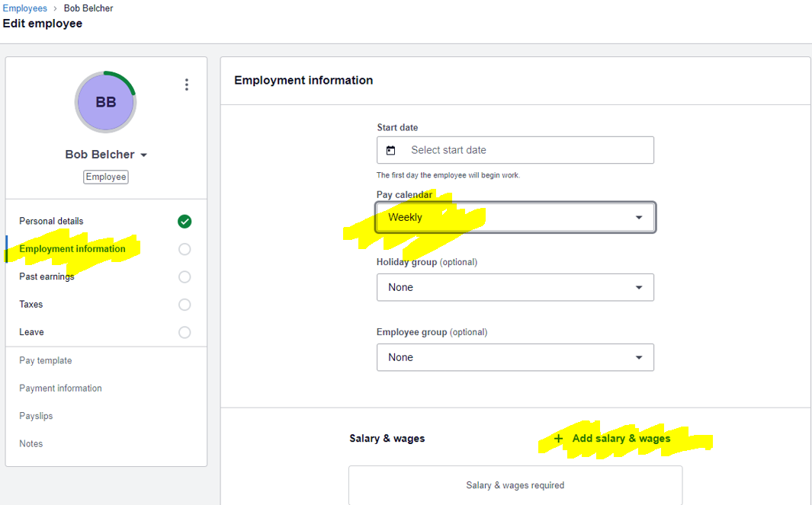
Task: Open the three-dot options menu
Action: (187, 85)
